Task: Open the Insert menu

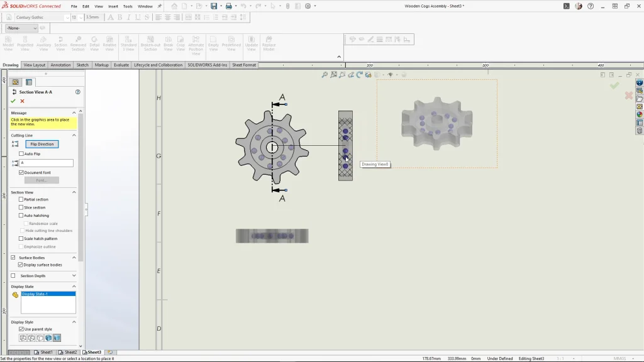Action: pos(113,6)
